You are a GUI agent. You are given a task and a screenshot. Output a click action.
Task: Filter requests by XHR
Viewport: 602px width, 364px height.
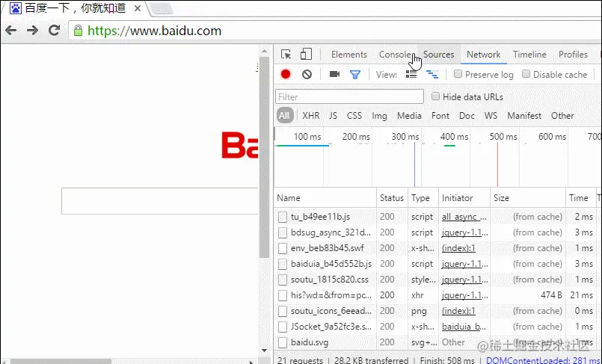(x=310, y=115)
